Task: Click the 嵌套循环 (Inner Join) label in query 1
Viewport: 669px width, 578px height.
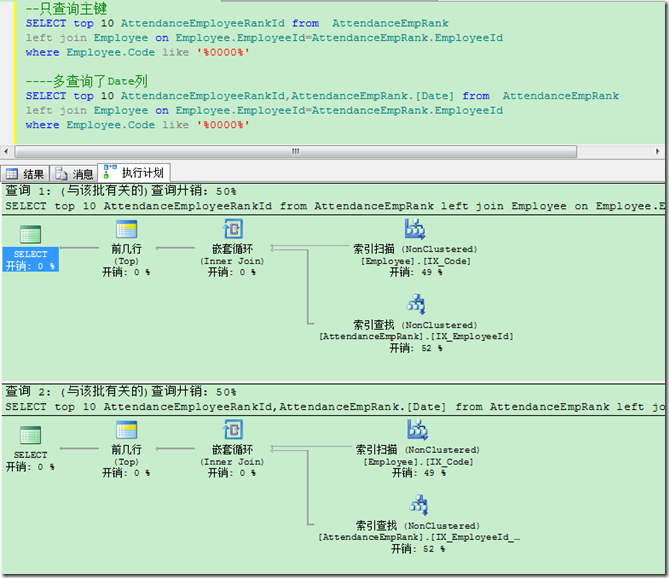Action: coord(233,255)
